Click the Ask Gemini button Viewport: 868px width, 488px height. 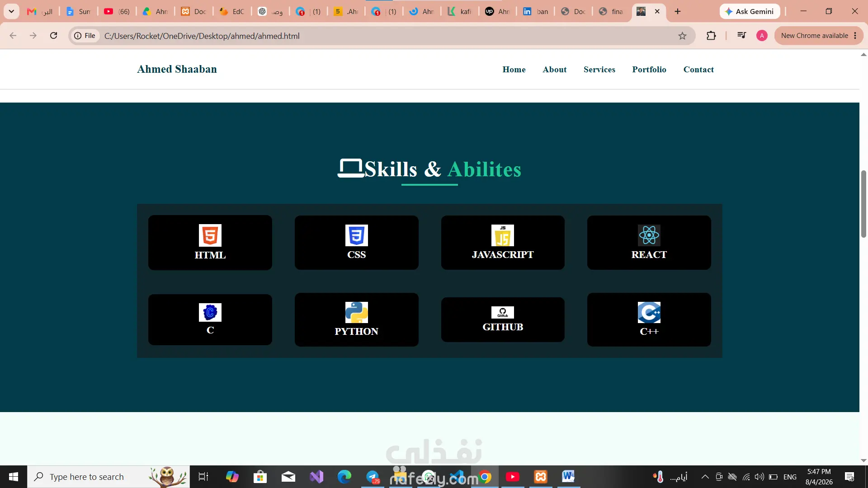pos(750,11)
